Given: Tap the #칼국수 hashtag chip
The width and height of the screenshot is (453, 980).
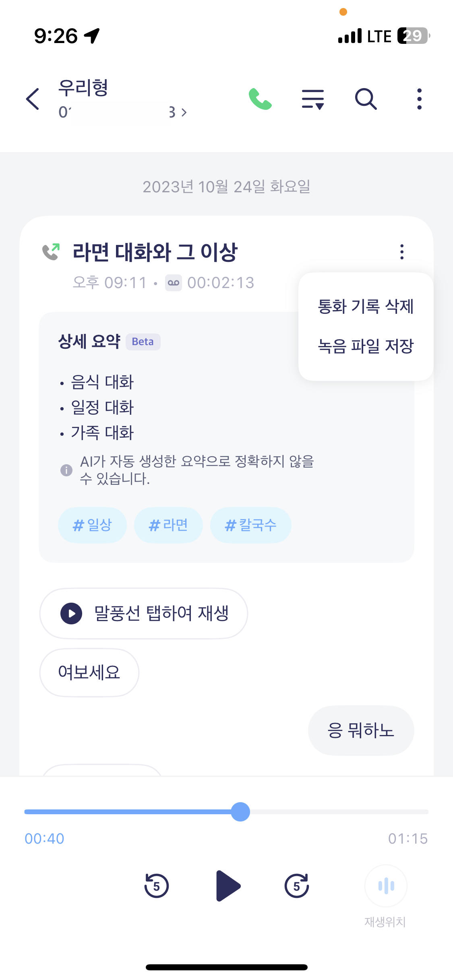Looking at the screenshot, I should click(x=250, y=525).
